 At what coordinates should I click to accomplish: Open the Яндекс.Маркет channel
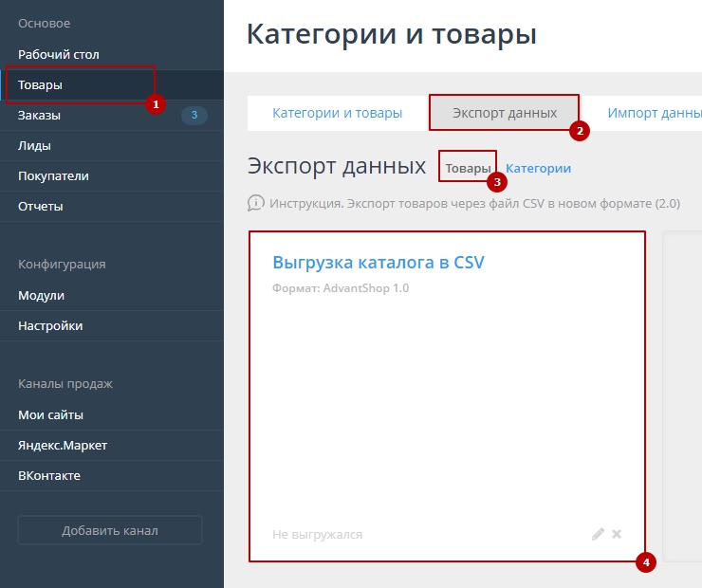point(63,445)
